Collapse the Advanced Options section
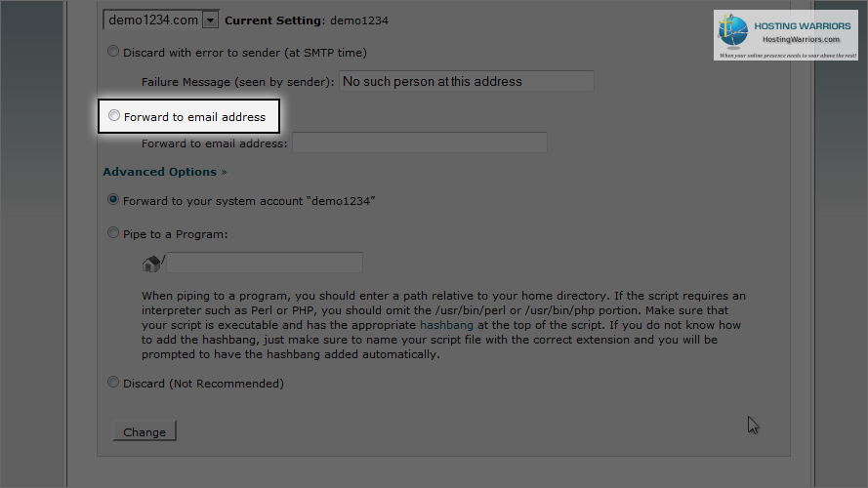The image size is (868, 488). (x=160, y=172)
